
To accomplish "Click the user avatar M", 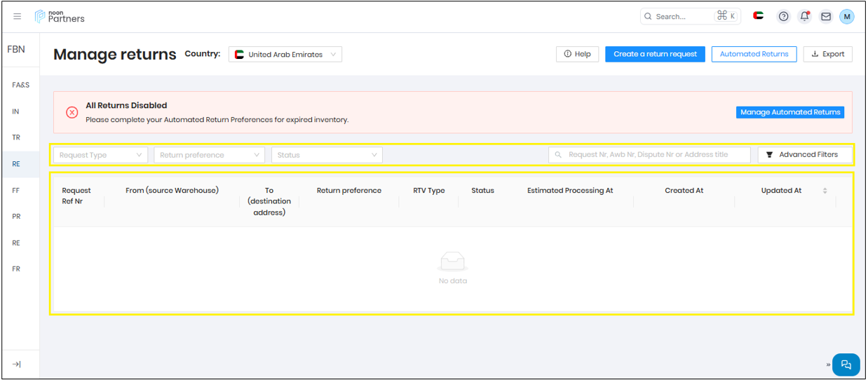I will (x=846, y=16).
